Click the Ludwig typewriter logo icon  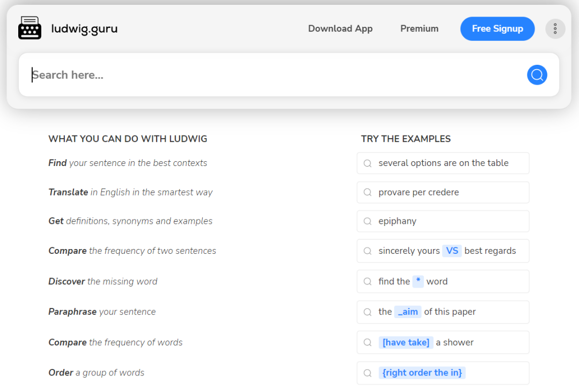point(29,28)
